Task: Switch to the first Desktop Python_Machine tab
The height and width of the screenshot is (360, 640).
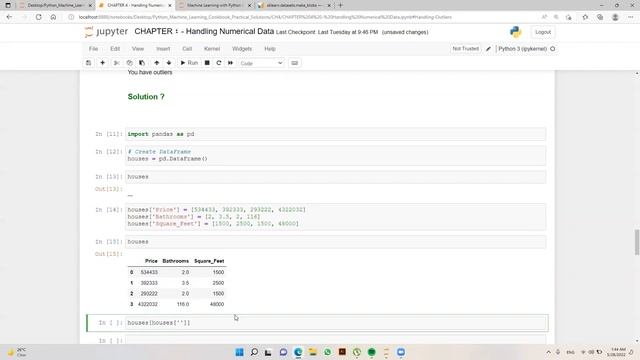Action: (x=55, y=5)
